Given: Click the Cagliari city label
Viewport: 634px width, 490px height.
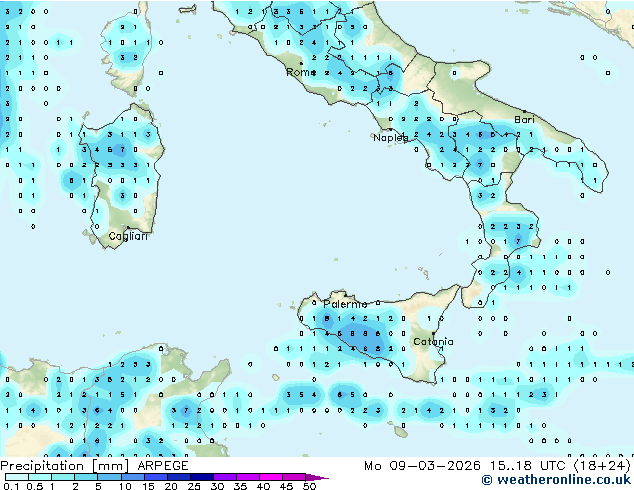Looking at the screenshot, I should [128, 236].
